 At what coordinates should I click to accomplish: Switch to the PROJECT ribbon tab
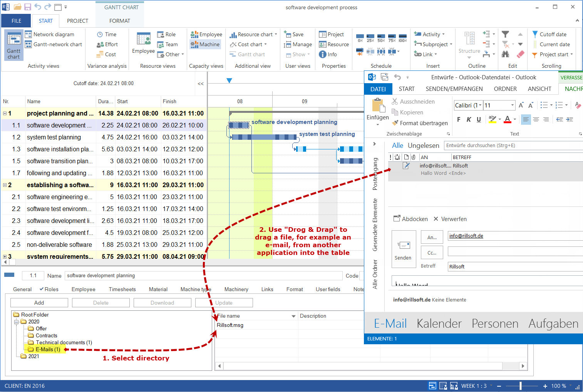pyautogui.click(x=77, y=21)
